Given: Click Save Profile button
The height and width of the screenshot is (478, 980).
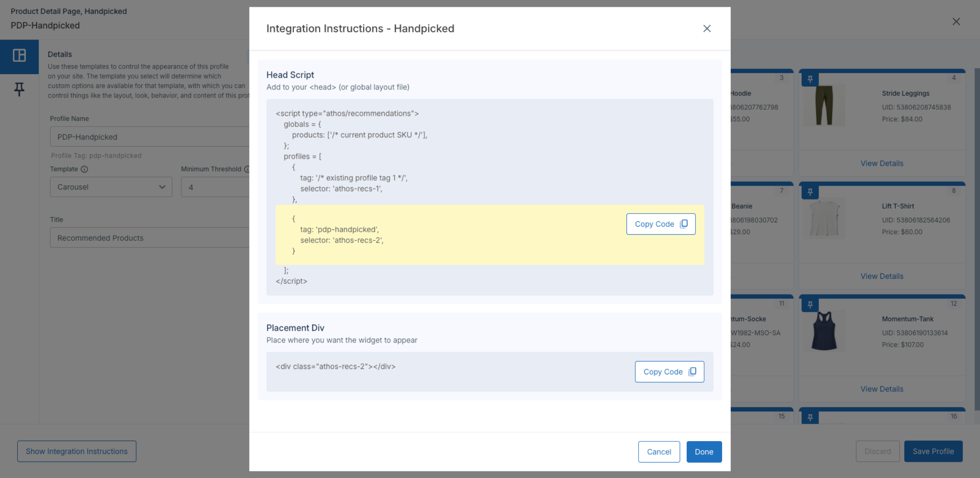Looking at the screenshot, I should (x=933, y=451).
